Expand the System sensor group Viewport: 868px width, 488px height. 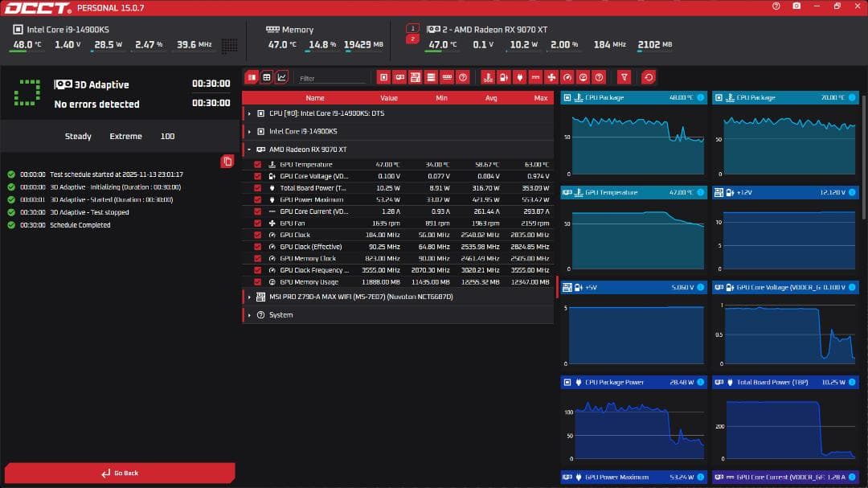click(250, 315)
